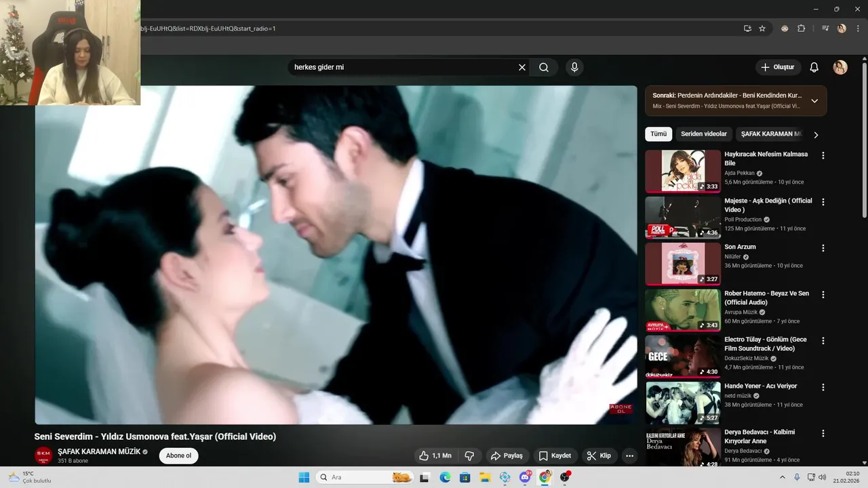Bookmark this page with star icon
Screen dimensions: 868x488
[x=762, y=28]
